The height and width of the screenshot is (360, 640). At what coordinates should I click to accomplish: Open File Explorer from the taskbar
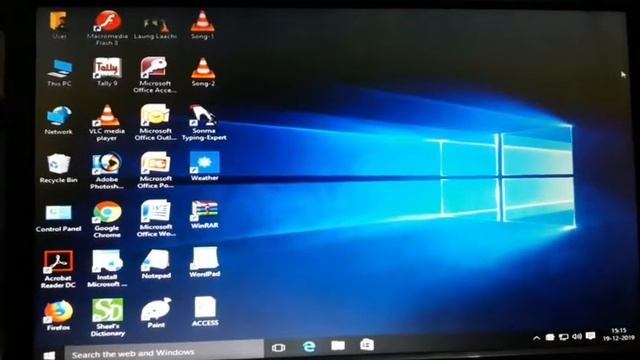338,346
